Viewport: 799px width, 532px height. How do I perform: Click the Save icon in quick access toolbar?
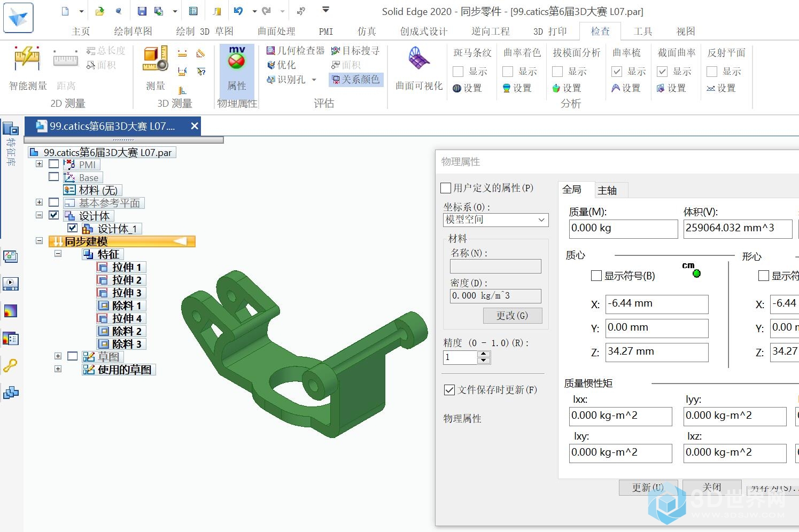click(x=142, y=11)
